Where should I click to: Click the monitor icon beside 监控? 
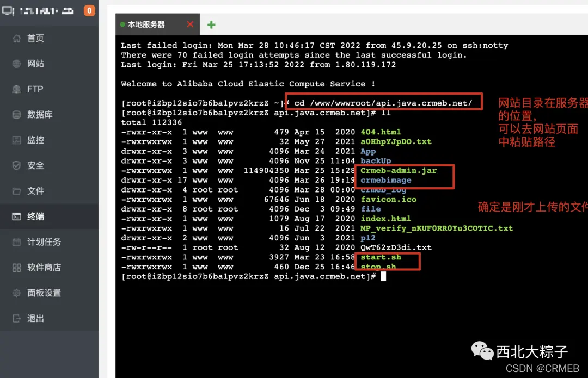16,140
